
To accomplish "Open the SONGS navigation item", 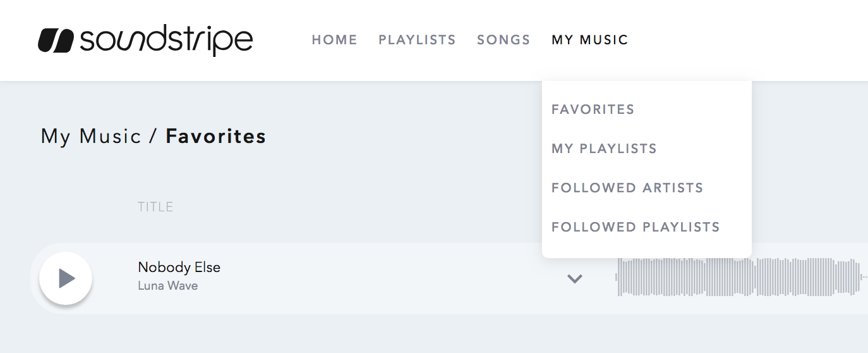I will [x=503, y=40].
